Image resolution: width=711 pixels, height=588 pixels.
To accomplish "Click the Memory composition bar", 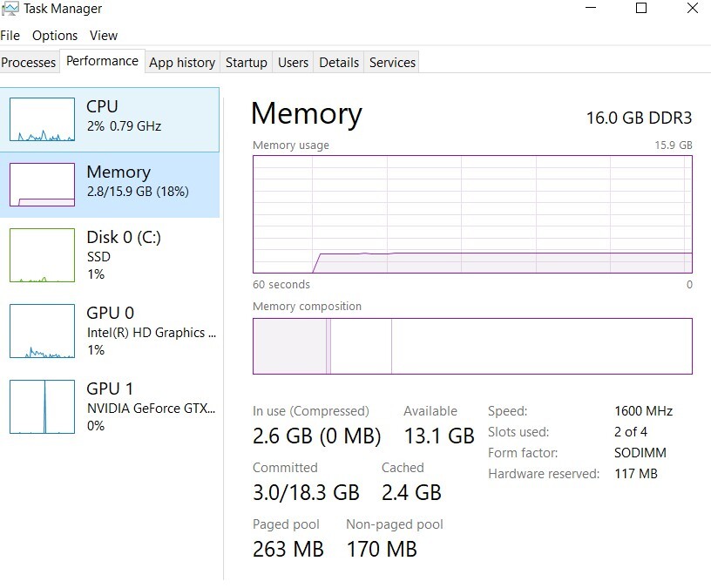I will 472,346.
